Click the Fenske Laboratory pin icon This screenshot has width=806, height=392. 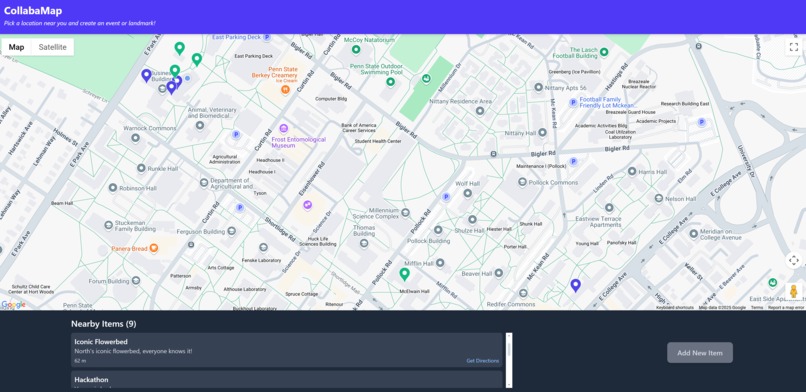263,248
